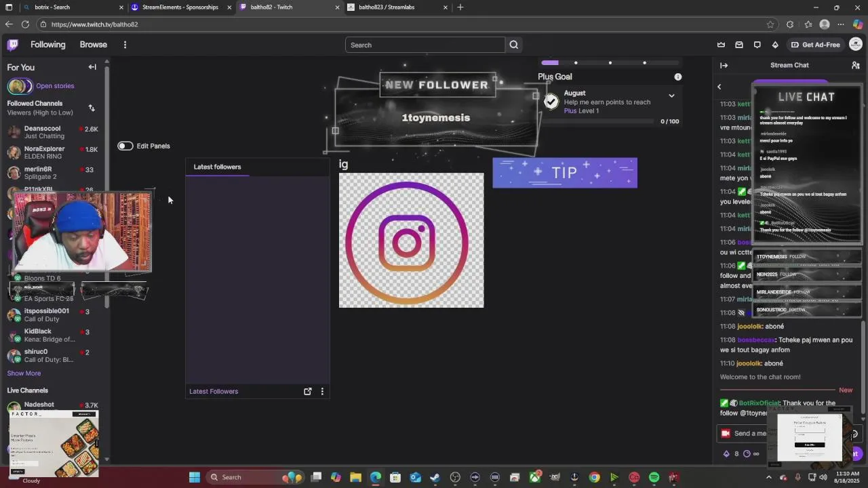The height and width of the screenshot is (488, 868).
Task: Click the search magnifier button on Twitch
Action: [x=514, y=45]
